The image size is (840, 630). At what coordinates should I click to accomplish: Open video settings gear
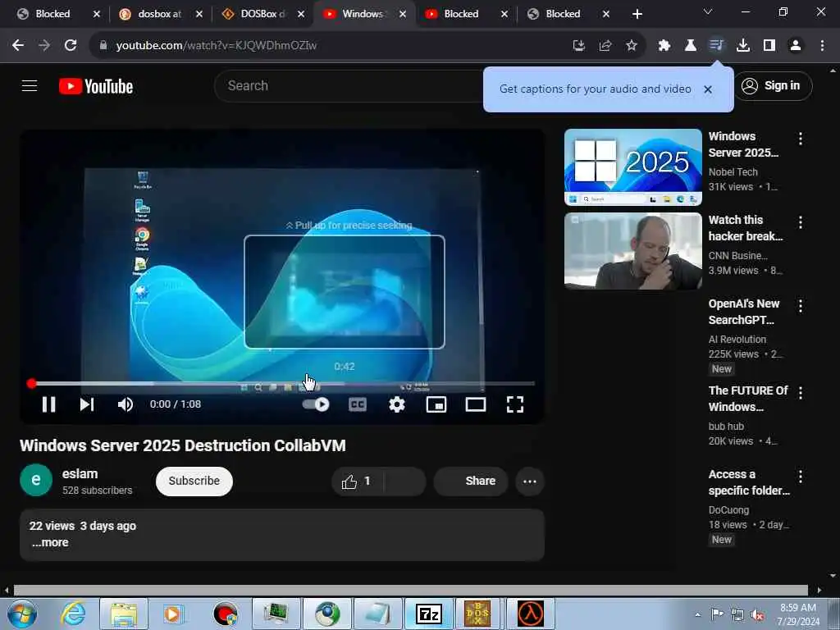tap(397, 404)
